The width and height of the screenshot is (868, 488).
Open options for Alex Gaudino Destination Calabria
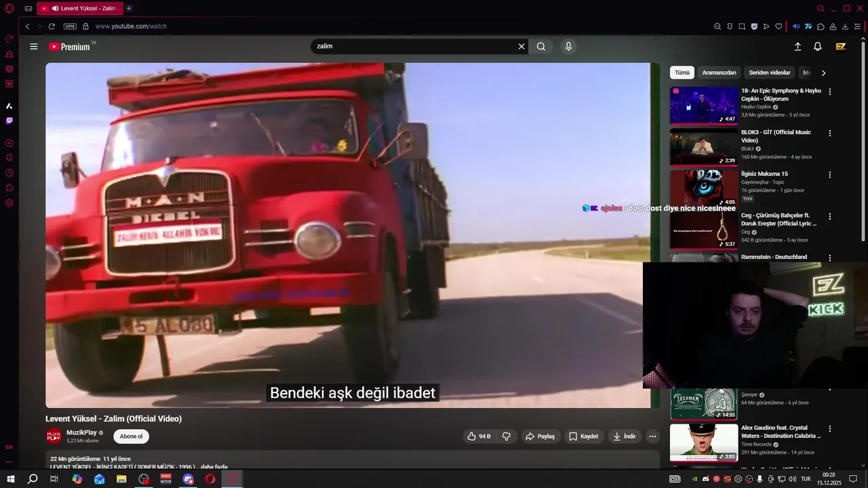coord(829,429)
